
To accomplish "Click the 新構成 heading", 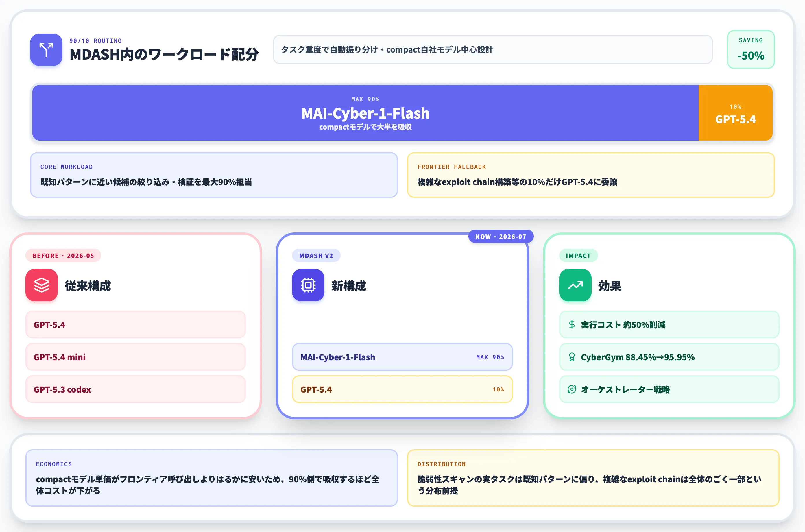I will tap(349, 286).
